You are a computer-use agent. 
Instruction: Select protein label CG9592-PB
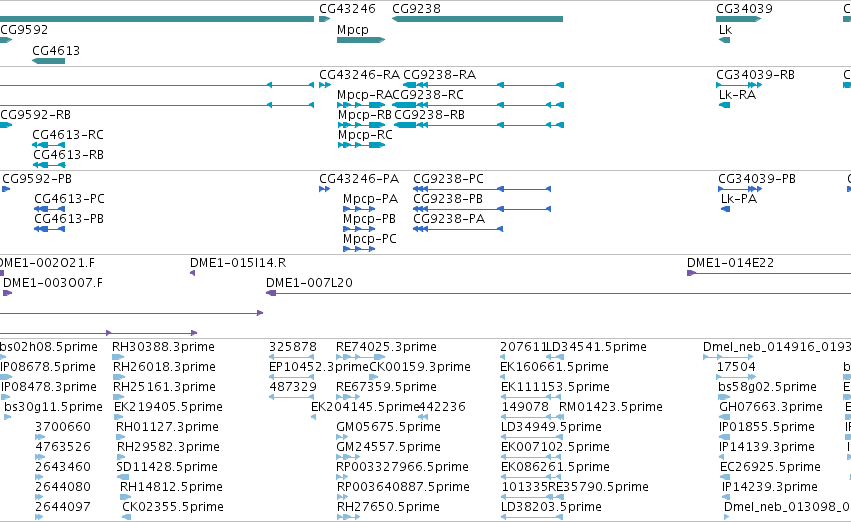tap(37, 179)
